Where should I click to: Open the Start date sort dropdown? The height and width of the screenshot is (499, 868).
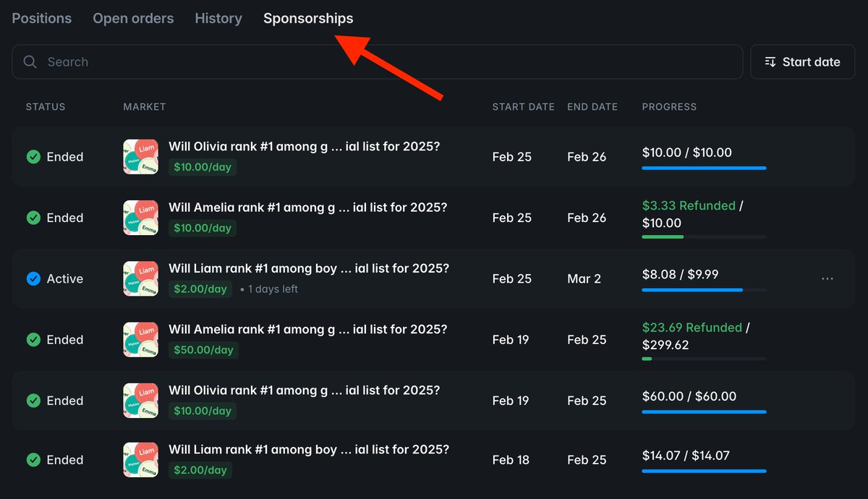click(802, 62)
